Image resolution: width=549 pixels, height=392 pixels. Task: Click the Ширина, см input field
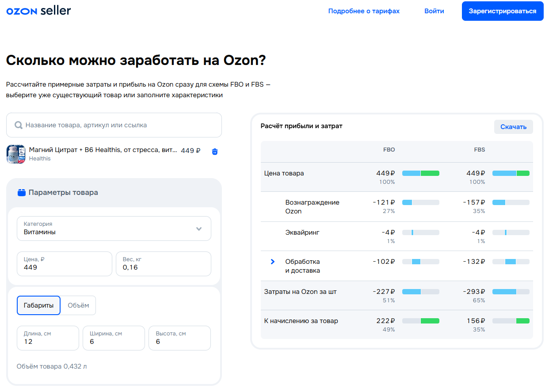(x=114, y=338)
